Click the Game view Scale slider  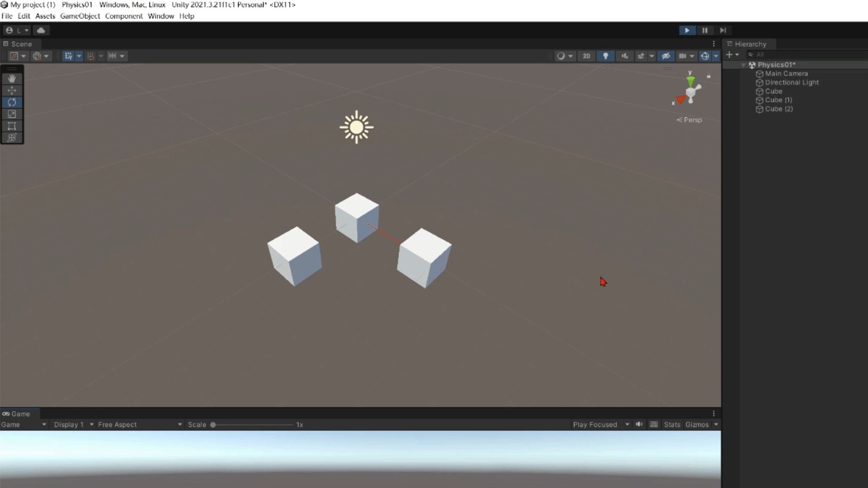coord(252,425)
